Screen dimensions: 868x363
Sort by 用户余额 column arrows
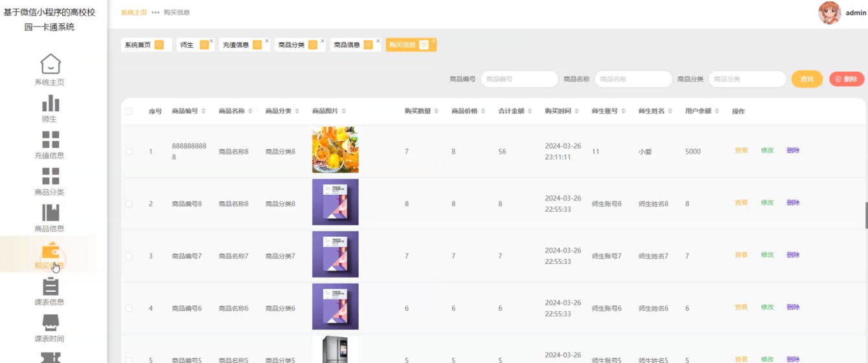point(716,111)
